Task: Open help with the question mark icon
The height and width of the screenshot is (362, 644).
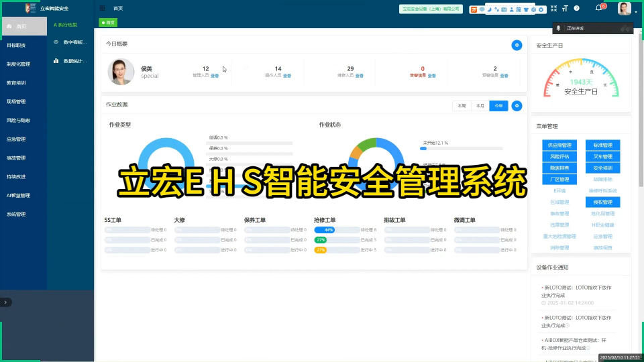Action: click(x=577, y=8)
